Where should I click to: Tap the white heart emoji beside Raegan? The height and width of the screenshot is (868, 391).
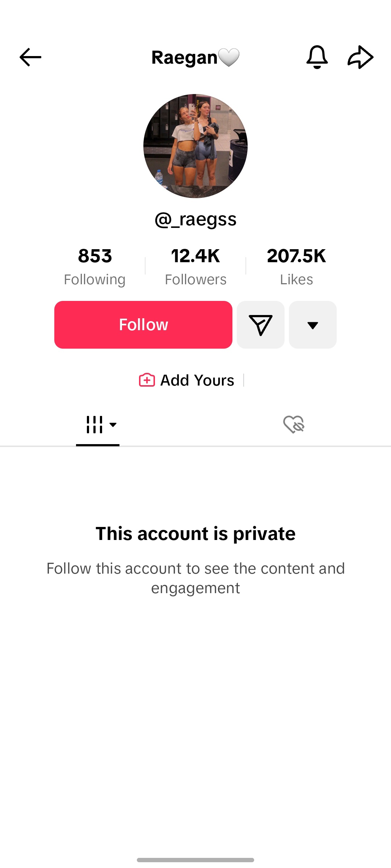click(229, 58)
